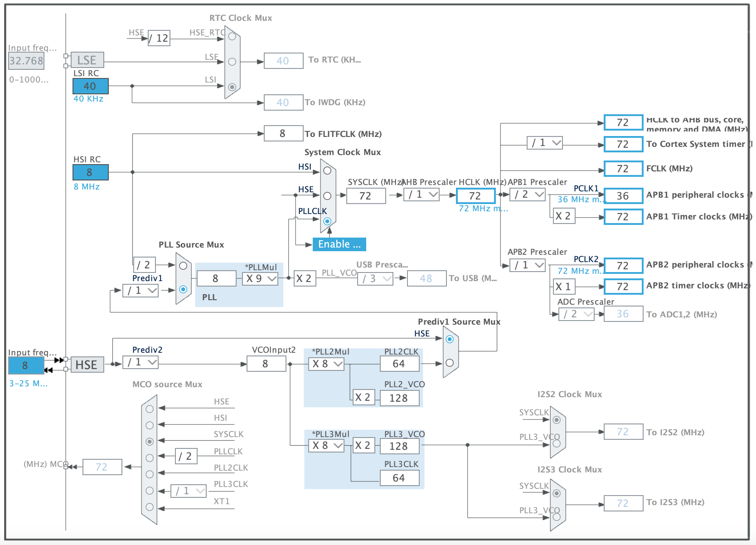Open Cortex System timer divider dropdown
This screenshot has width=756, height=545.
[545, 143]
